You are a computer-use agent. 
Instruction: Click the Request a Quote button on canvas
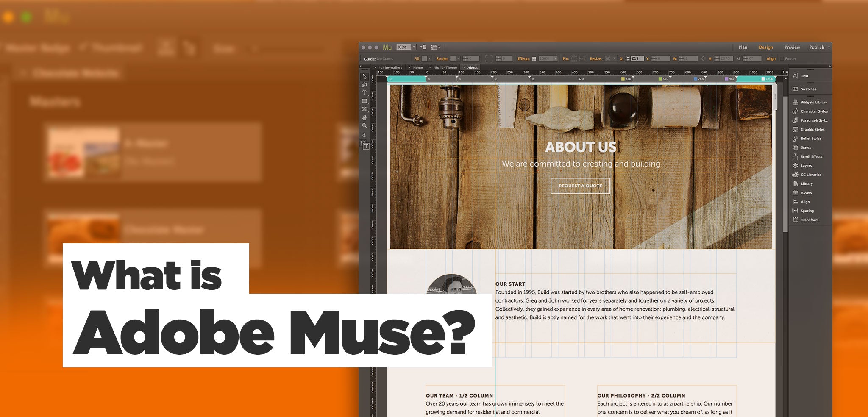pos(580,186)
